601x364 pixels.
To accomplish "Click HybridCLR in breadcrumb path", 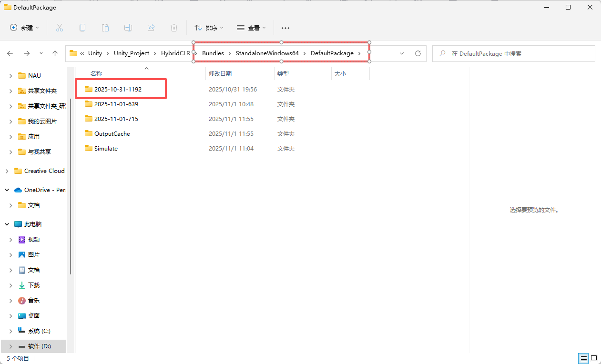I will tap(175, 53).
